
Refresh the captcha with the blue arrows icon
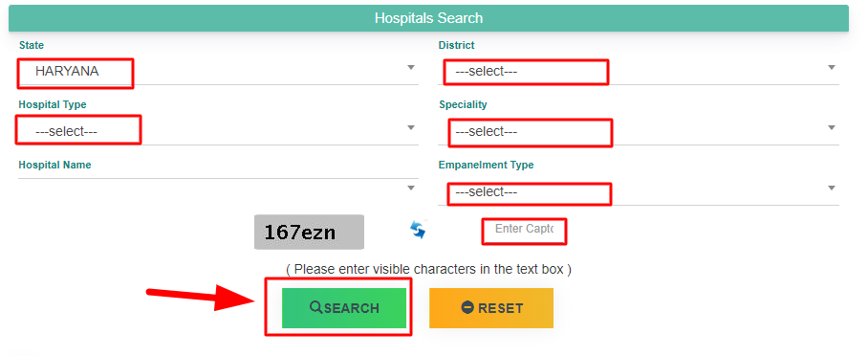point(418,230)
